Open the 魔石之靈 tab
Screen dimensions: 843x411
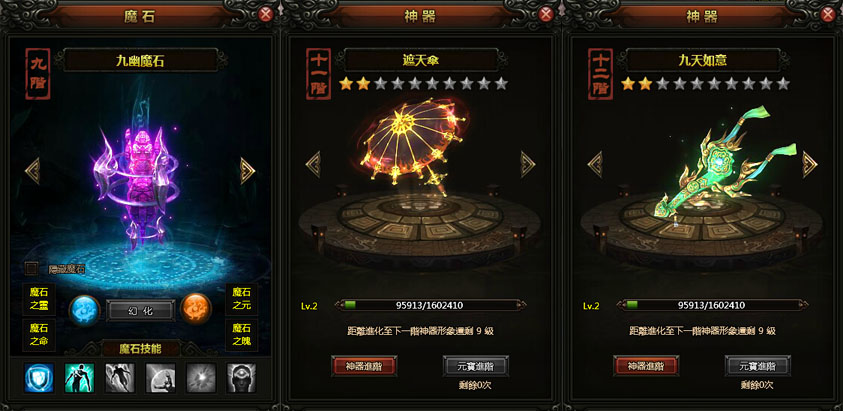pyautogui.click(x=39, y=299)
